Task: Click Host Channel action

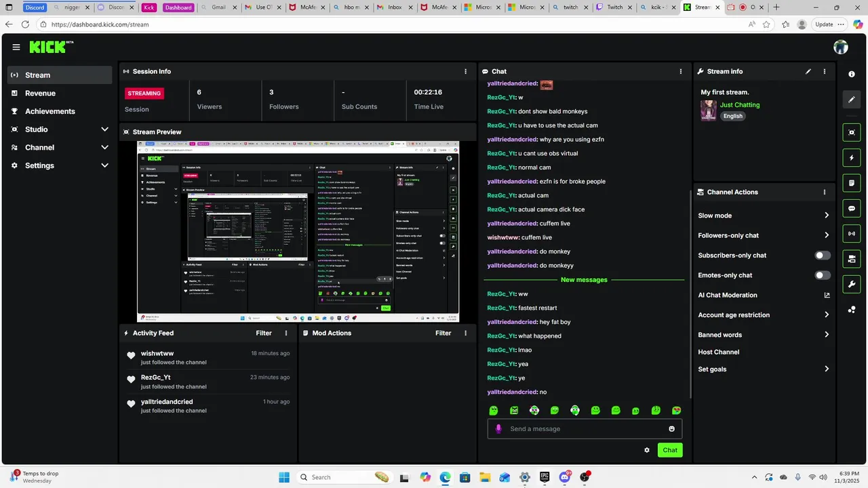Action: (x=719, y=352)
